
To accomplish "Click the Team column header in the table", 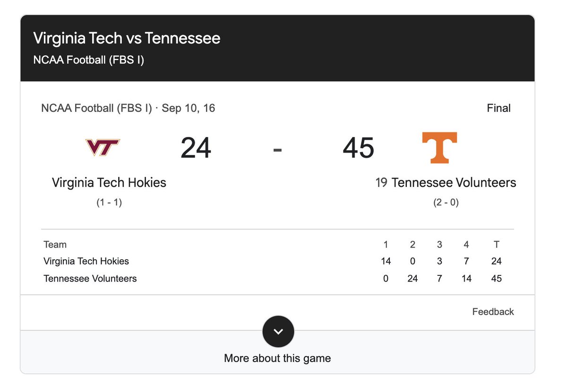I will click(55, 245).
